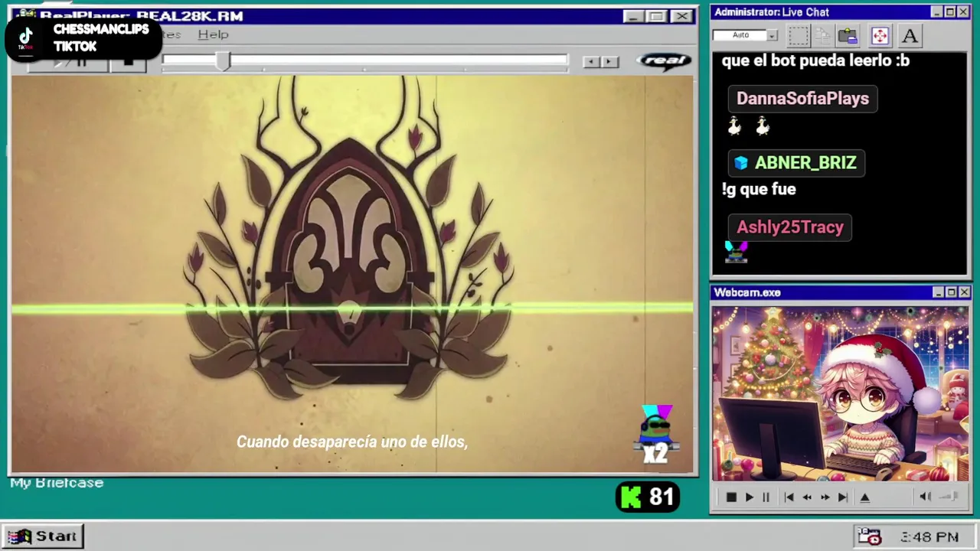Click the copy documents icon in Live Chat
The width and height of the screenshot is (980, 551).
[823, 35]
